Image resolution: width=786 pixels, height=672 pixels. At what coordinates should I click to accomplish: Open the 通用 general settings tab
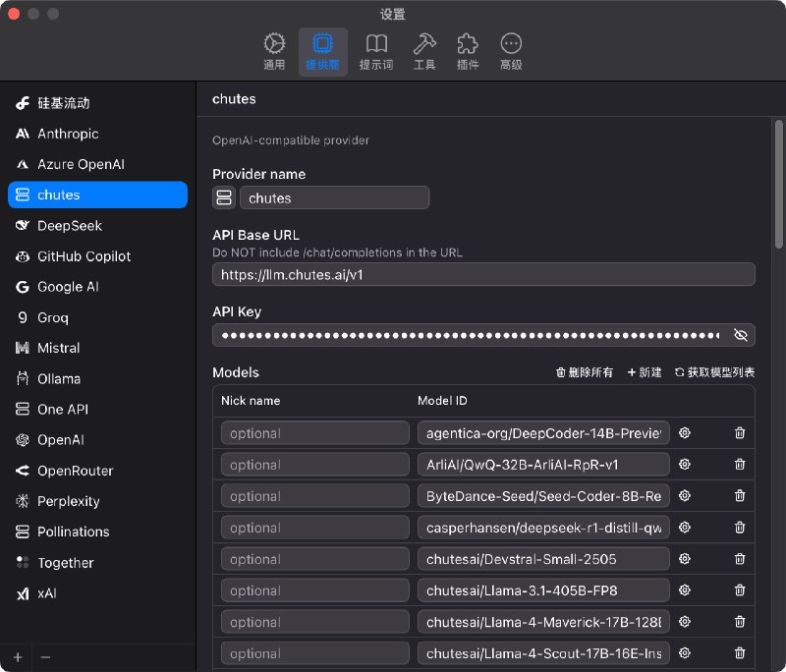[274, 52]
